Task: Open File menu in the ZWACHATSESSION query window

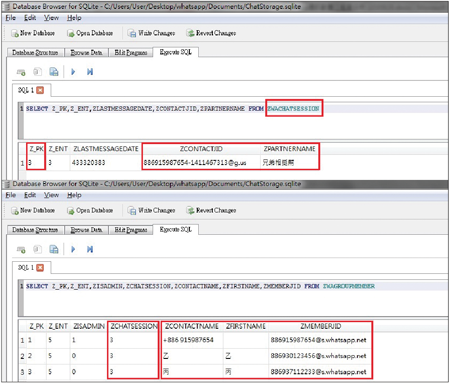Action: [x=11, y=18]
